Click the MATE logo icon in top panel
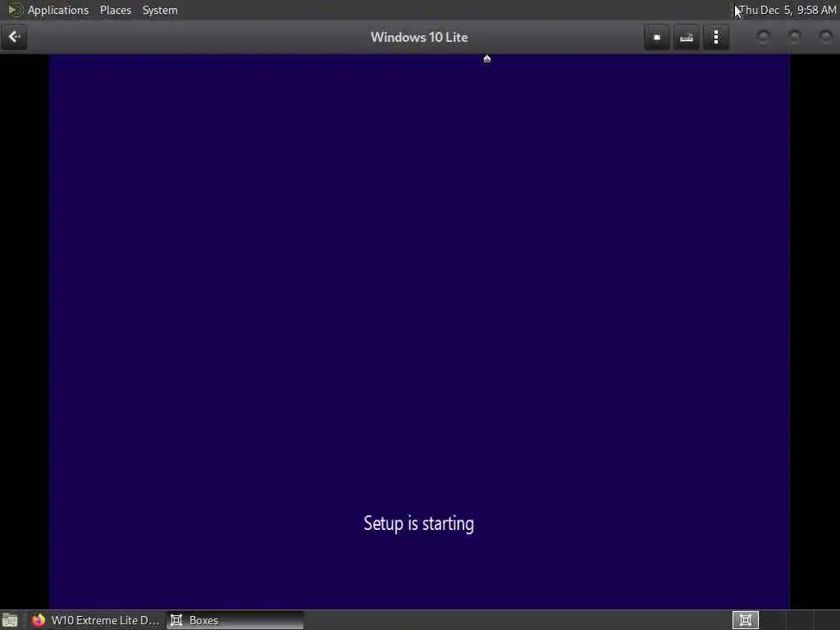 pyautogui.click(x=15, y=10)
